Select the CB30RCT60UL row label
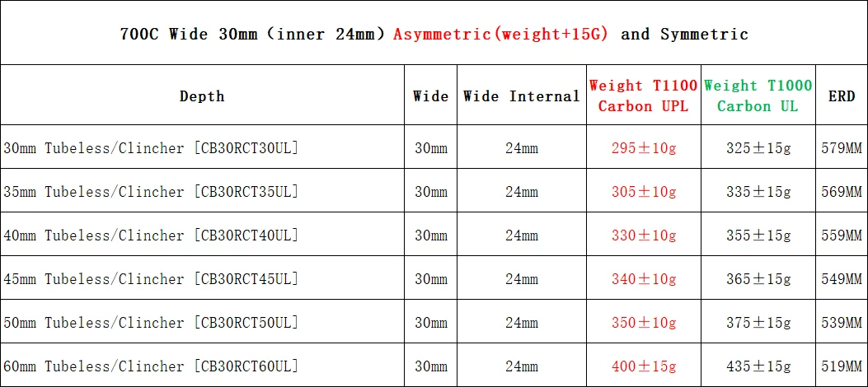 coord(151,366)
